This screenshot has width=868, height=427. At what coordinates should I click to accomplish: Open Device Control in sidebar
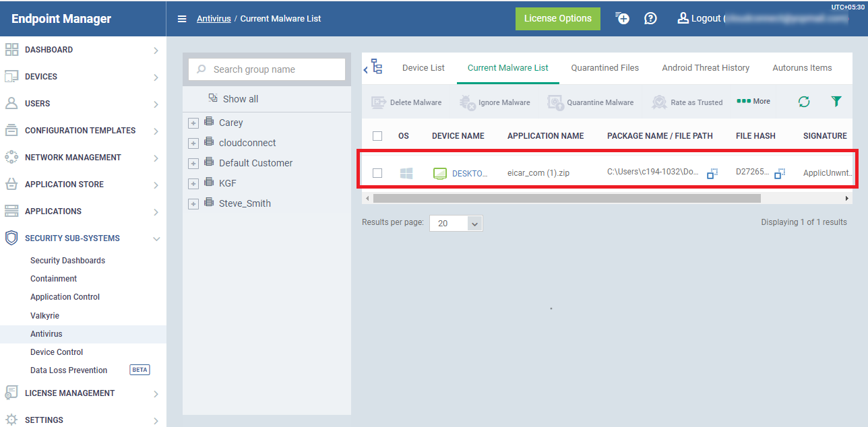[57, 352]
